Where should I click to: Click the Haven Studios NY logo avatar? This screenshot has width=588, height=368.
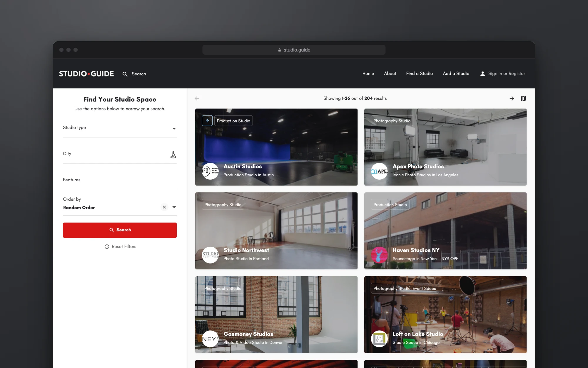click(x=379, y=255)
